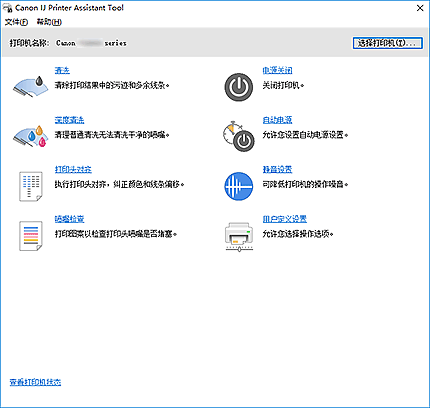Open the 打印头对齐 link
Viewport: 430px width, 408px height.
pyautogui.click(x=73, y=169)
